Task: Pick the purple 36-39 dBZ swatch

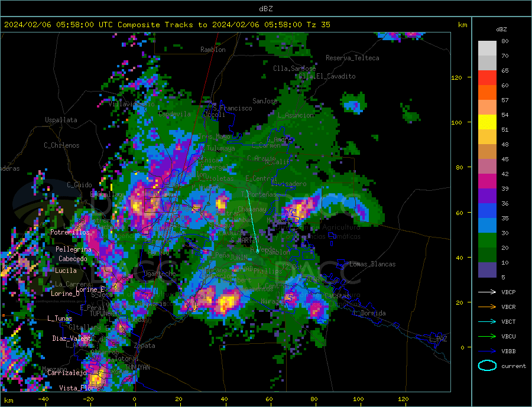Action: (x=487, y=196)
